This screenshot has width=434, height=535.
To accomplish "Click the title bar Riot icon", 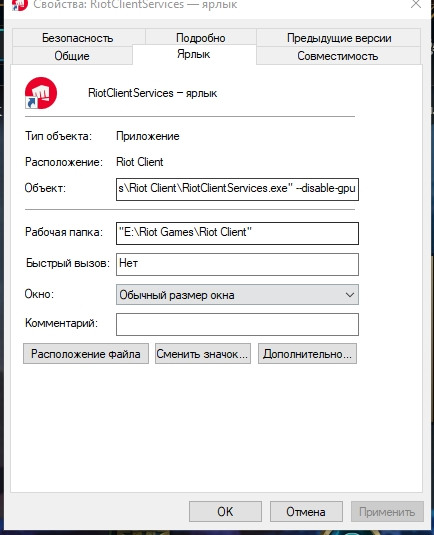I will [19, 5].
